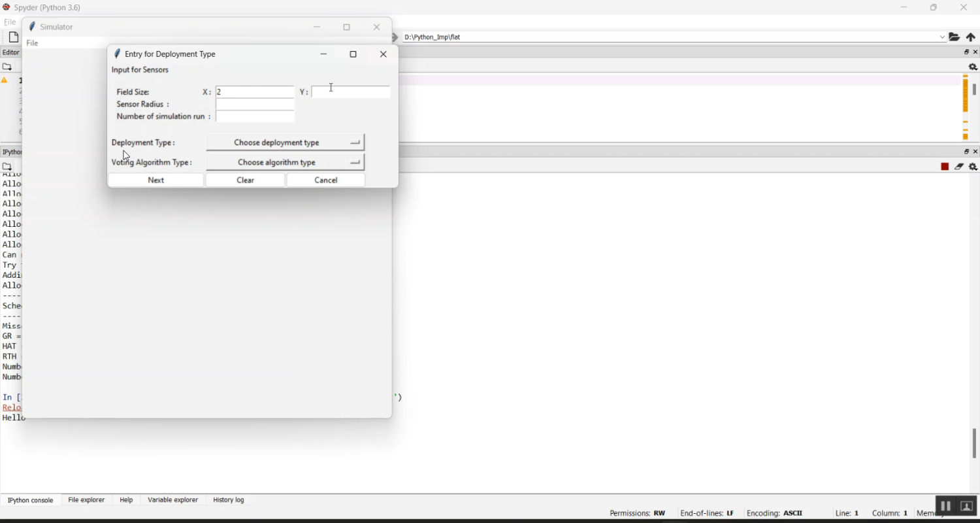Click the Input for Sensors label

tap(140, 70)
